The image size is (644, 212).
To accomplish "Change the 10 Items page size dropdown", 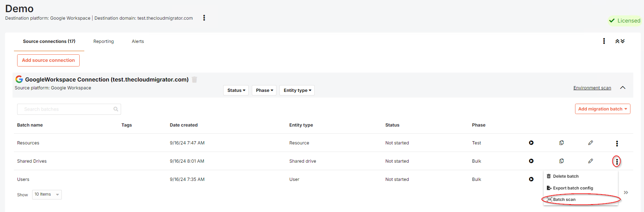I will (47, 194).
